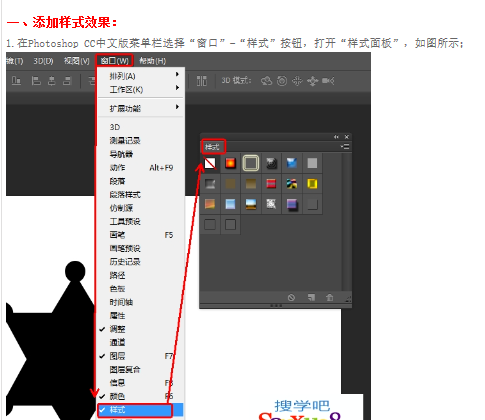Viewport: 485px width, 420px height.
Task: Toggle the highlighted 样式 menu entry
Action: click(x=140, y=410)
